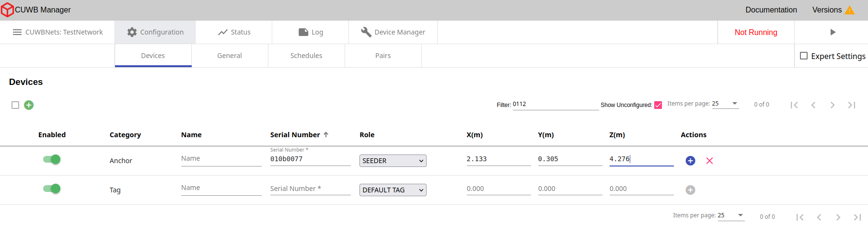This screenshot has height=249, width=868.
Task: Open the DEFAULT TAG role dropdown
Action: click(393, 190)
